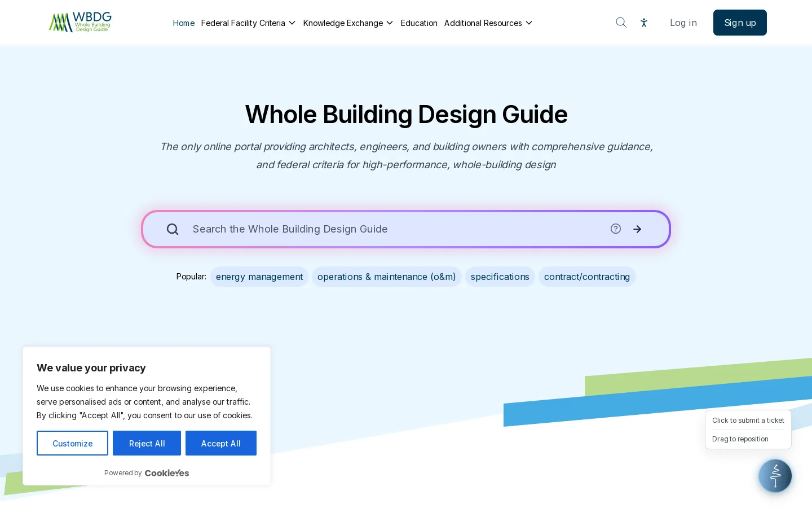Select the contract/contracting popular tag

tap(587, 277)
